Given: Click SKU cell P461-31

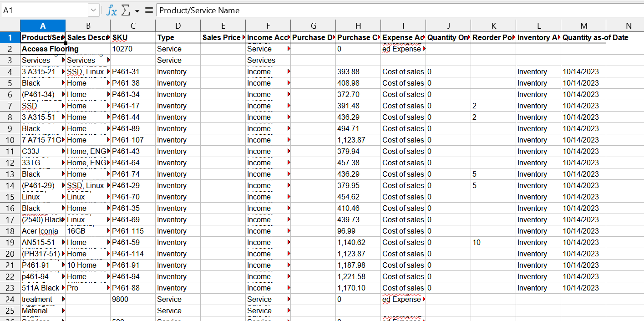Looking at the screenshot, I should point(133,71).
